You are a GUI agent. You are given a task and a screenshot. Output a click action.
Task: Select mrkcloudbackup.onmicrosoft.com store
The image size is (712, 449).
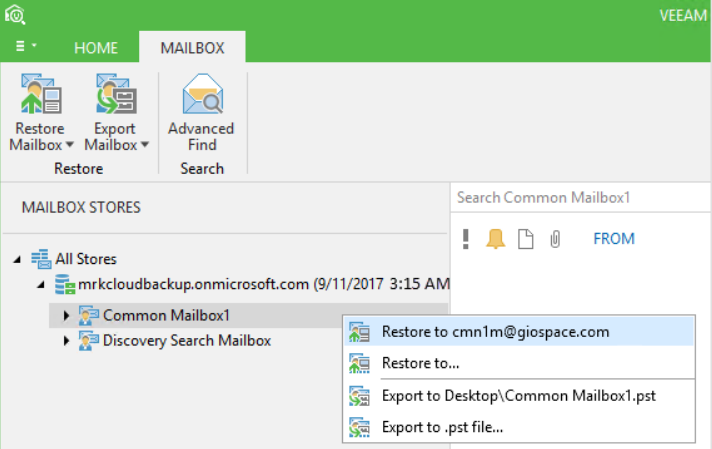click(x=263, y=284)
